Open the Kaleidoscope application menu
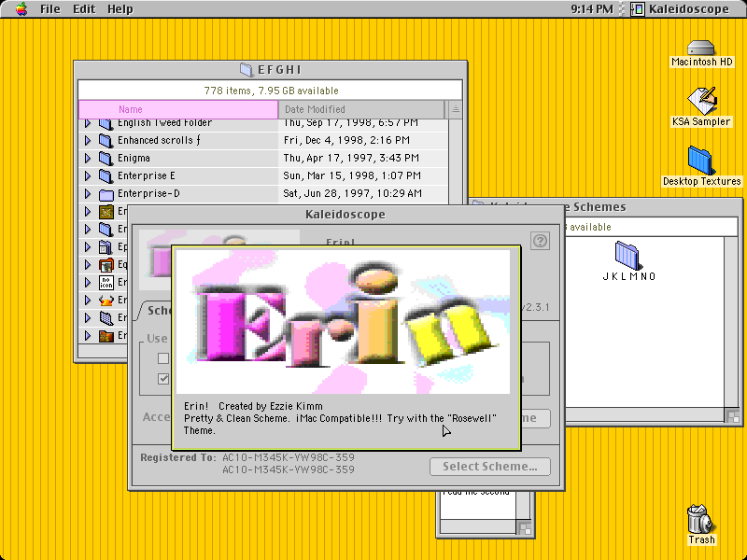The image size is (747, 560). coord(680,9)
